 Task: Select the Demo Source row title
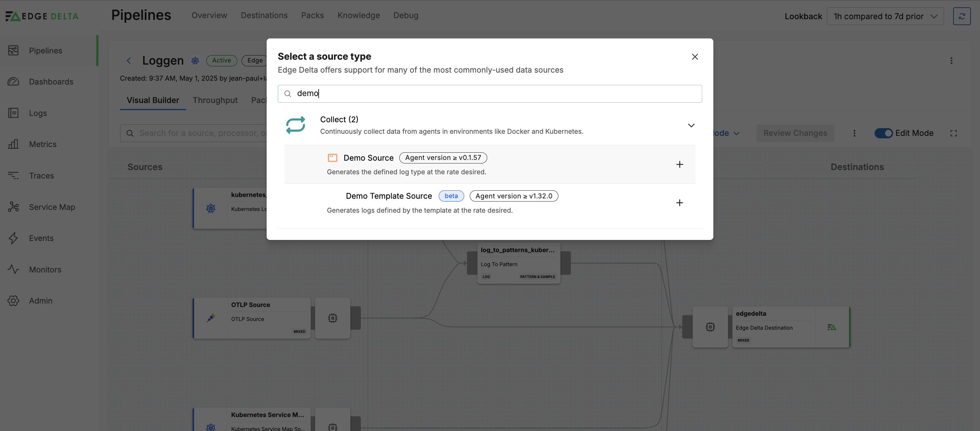coord(368,158)
